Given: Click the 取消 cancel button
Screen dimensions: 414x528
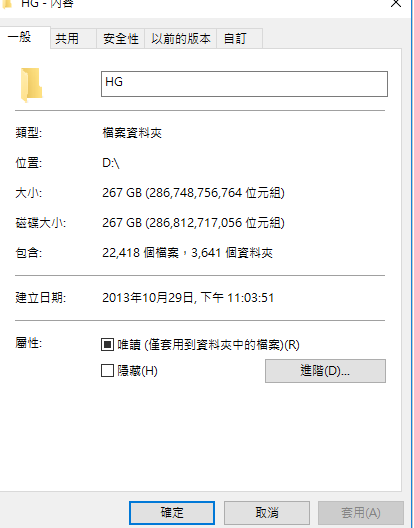Looking at the screenshot, I should coord(267,513).
